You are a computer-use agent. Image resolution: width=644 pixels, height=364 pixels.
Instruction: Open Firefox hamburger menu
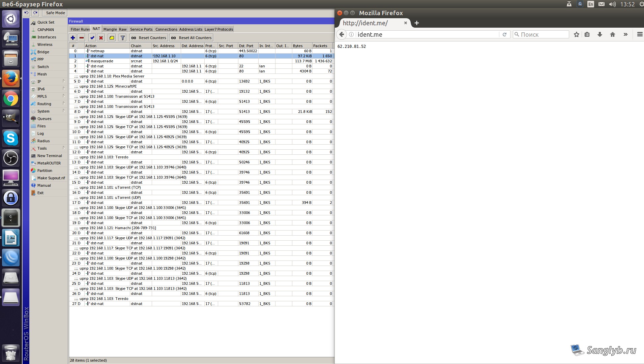pyautogui.click(x=640, y=34)
